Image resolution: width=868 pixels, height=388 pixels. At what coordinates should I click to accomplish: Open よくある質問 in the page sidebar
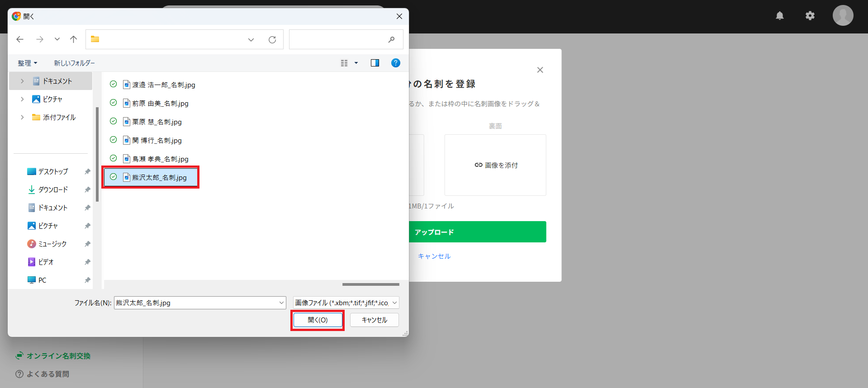42,374
